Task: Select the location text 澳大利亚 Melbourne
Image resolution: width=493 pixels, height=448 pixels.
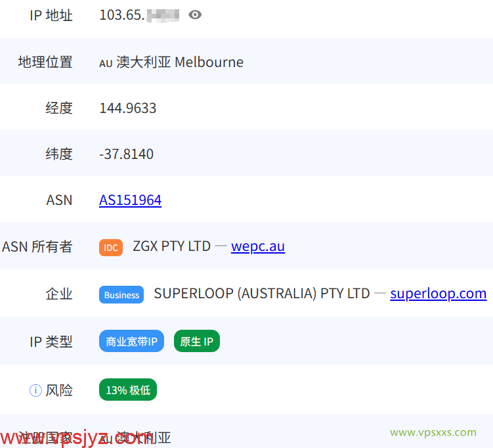Action: point(180,62)
